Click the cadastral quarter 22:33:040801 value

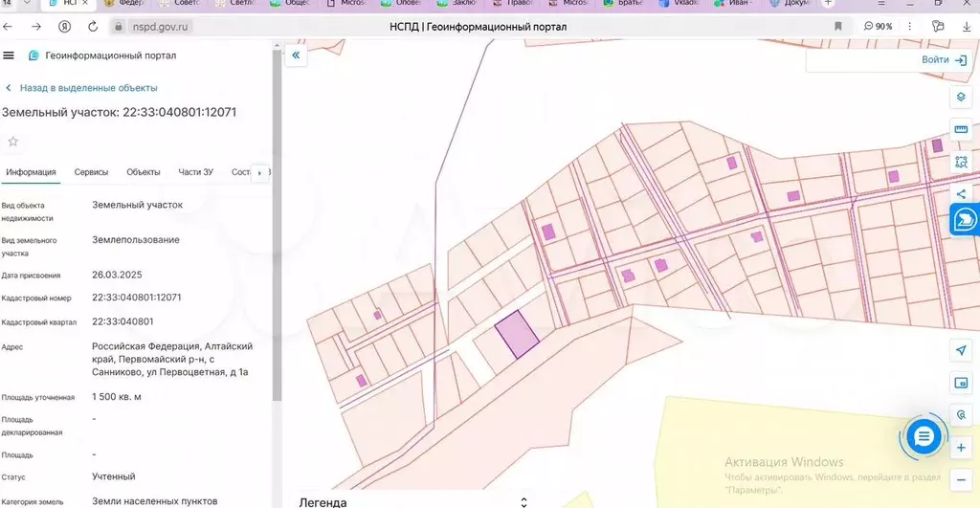tap(122, 321)
